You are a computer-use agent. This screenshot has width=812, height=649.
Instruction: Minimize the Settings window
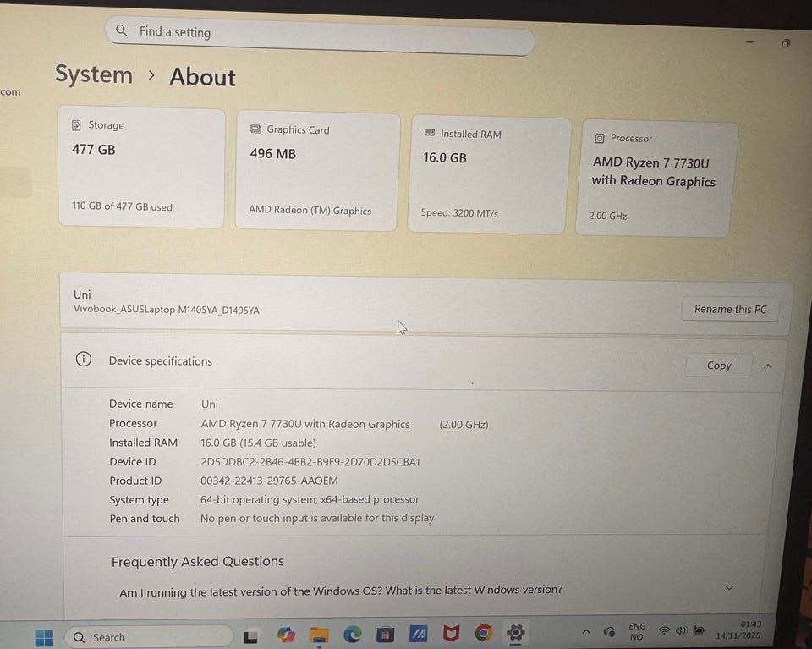coord(749,41)
